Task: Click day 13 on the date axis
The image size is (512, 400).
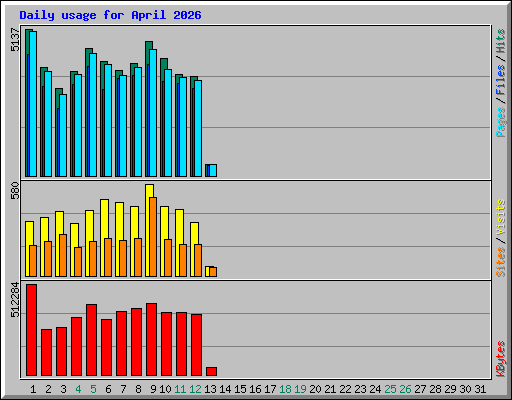Action: (x=210, y=389)
